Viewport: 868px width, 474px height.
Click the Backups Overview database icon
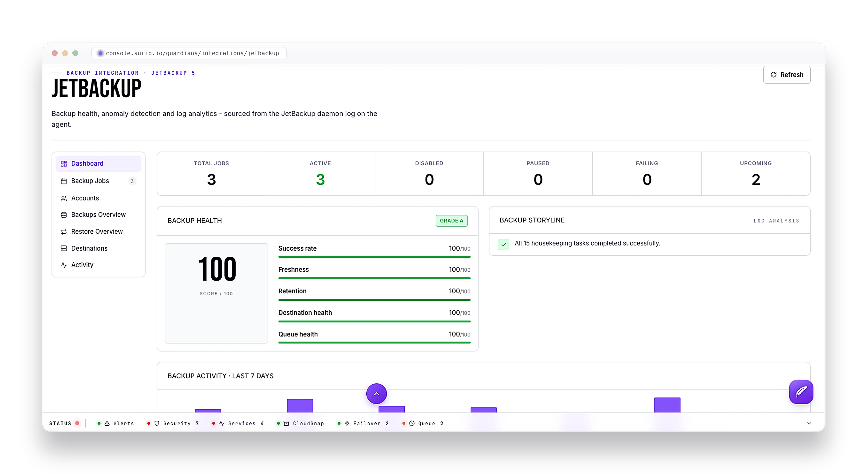[x=64, y=215]
